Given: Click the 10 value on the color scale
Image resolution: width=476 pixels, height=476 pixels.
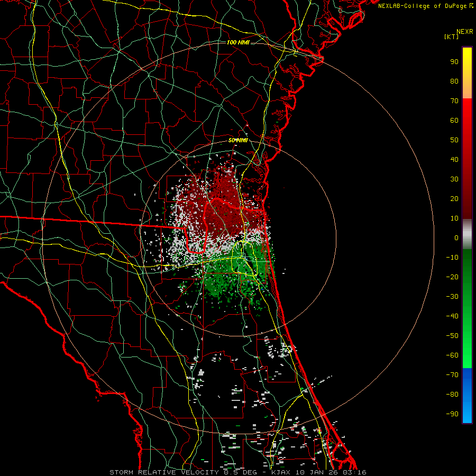Looking at the screenshot, I should click(x=454, y=218).
